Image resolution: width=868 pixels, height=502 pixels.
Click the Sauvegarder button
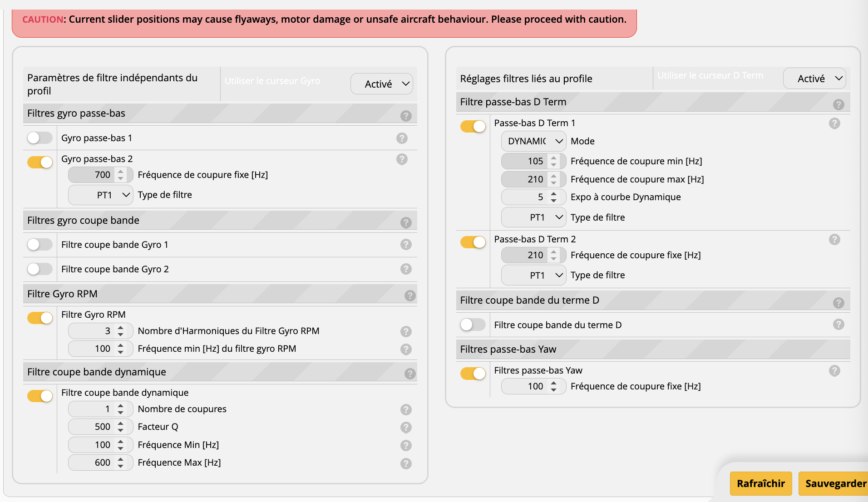(x=834, y=483)
